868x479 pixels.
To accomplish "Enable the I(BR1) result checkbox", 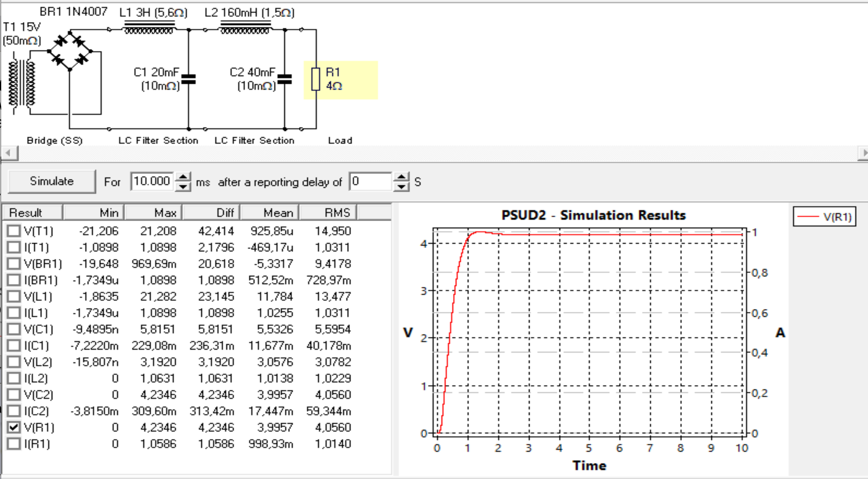I will click(14, 280).
